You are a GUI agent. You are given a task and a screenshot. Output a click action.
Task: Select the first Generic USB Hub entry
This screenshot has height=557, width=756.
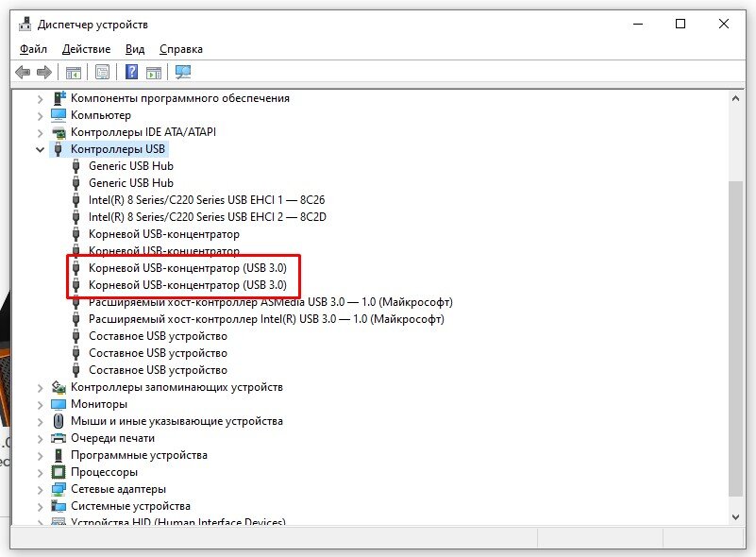pos(130,166)
